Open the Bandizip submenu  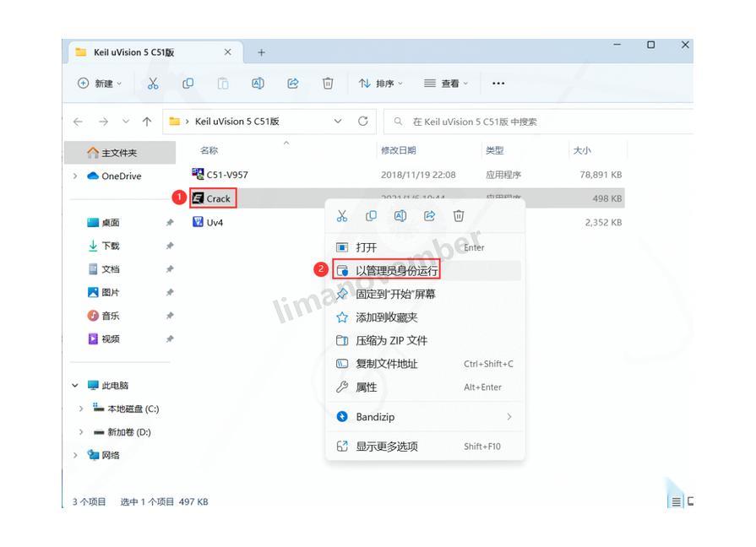tap(425, 417)
